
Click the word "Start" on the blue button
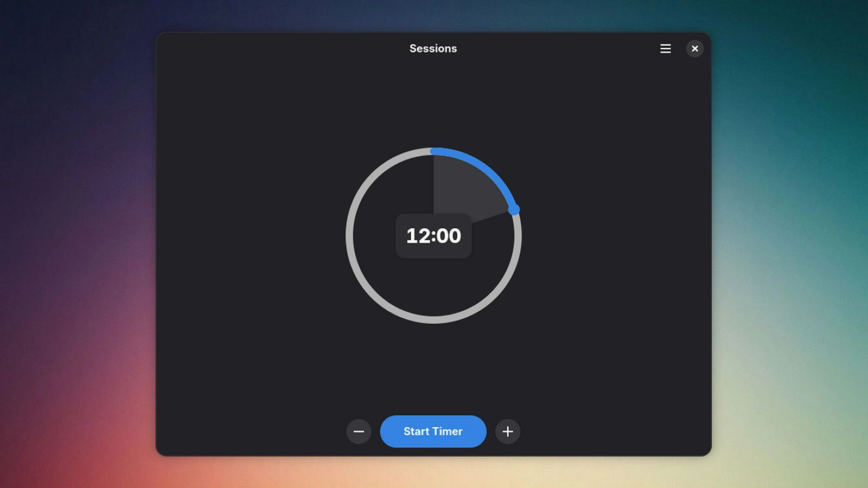[x=416, y=432]
